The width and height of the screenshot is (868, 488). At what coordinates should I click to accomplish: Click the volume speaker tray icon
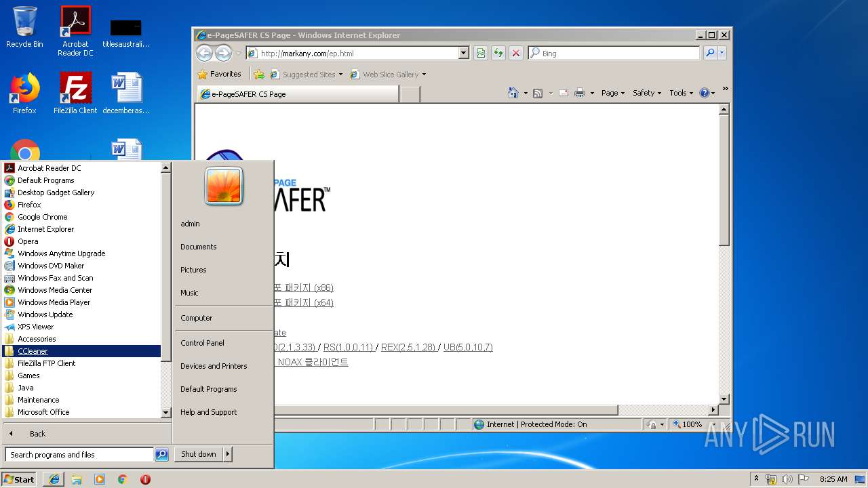pos(787,479)
